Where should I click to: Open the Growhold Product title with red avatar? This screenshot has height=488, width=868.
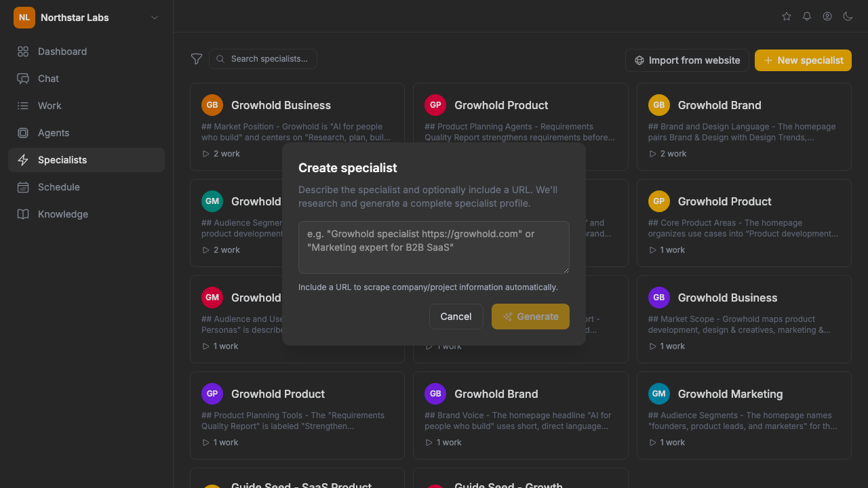[501, 105]
